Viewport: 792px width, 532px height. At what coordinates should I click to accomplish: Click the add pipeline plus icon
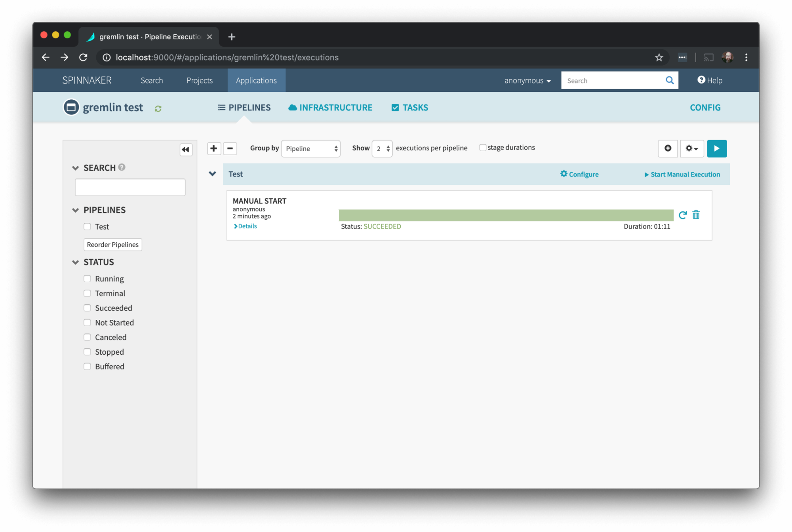click(x=214, y=148)
